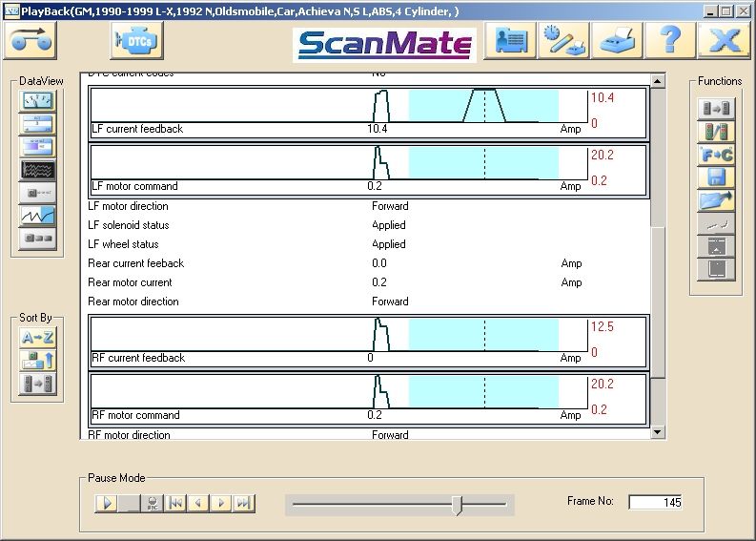
Task: Select the Rear current feeback row
Action: 369,263
